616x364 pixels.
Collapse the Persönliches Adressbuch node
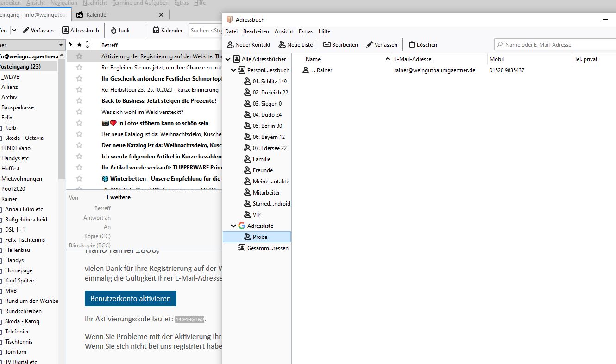tap(233, 70)
